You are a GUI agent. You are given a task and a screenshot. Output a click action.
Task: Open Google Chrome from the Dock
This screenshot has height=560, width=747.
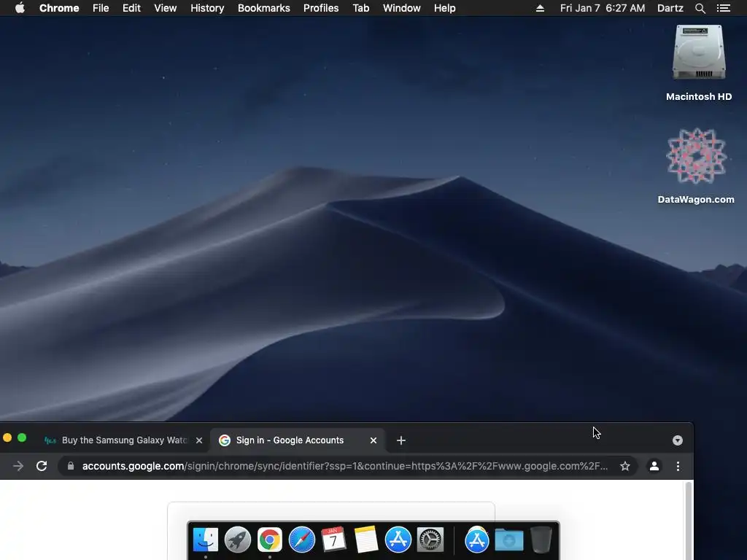[270, 540]
